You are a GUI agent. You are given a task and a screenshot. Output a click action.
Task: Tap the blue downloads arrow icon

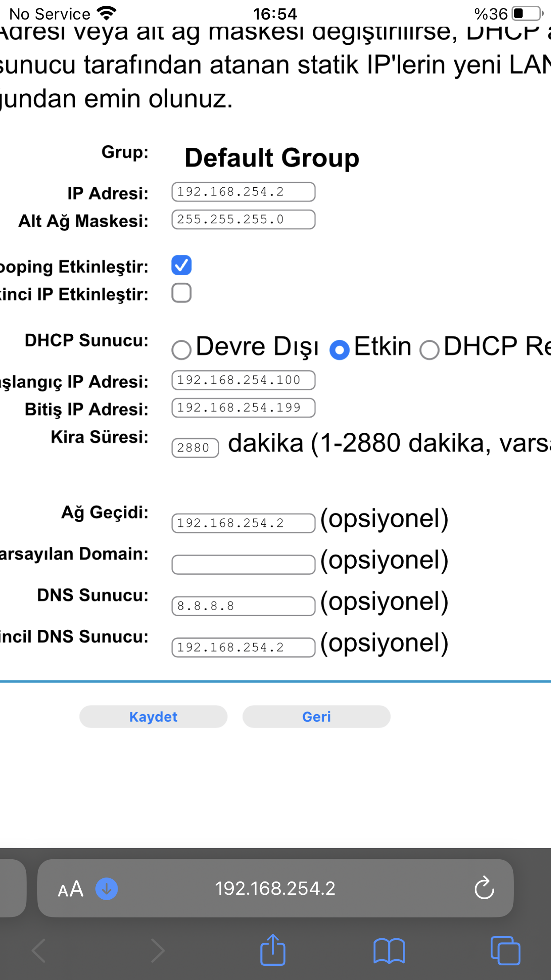[x=106, y=889]
